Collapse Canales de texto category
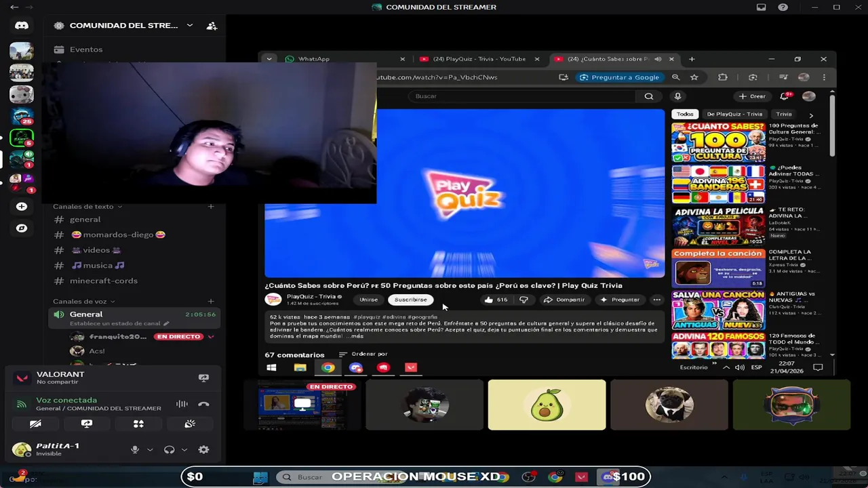Image resolution: width=868 pixels, height=488 pixels. click(87, 207)
